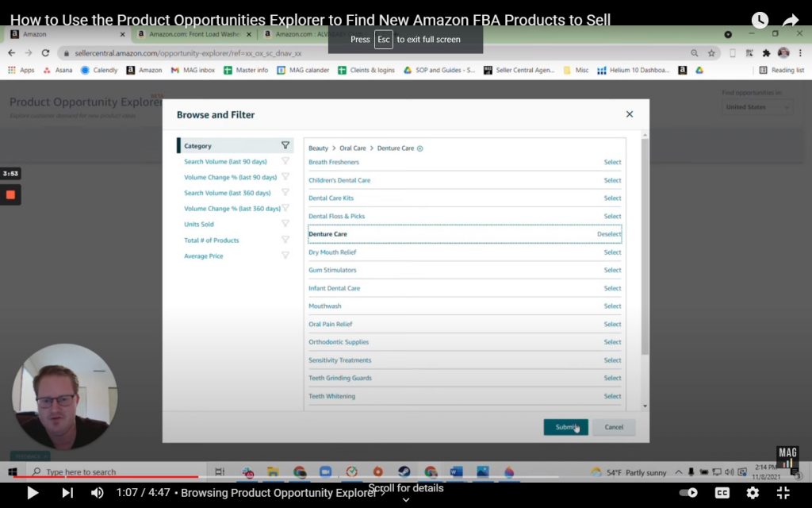
Task: Select the Mouthwash category
Action: click(x=612, y=306)
